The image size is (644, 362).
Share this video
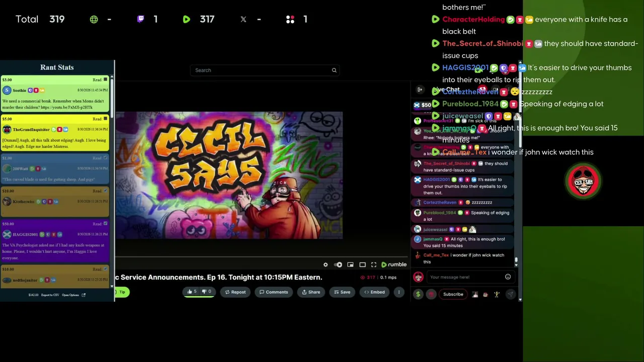point(311,292)
